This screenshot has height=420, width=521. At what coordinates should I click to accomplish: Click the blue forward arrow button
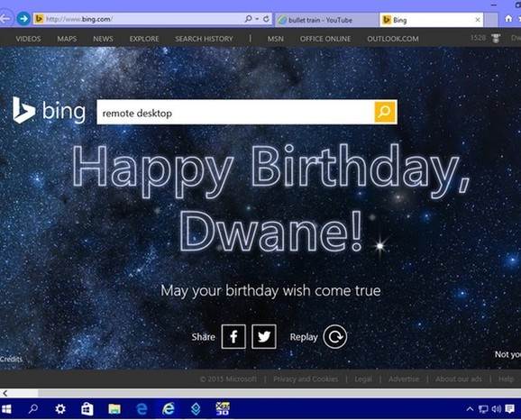coord(23,19)
